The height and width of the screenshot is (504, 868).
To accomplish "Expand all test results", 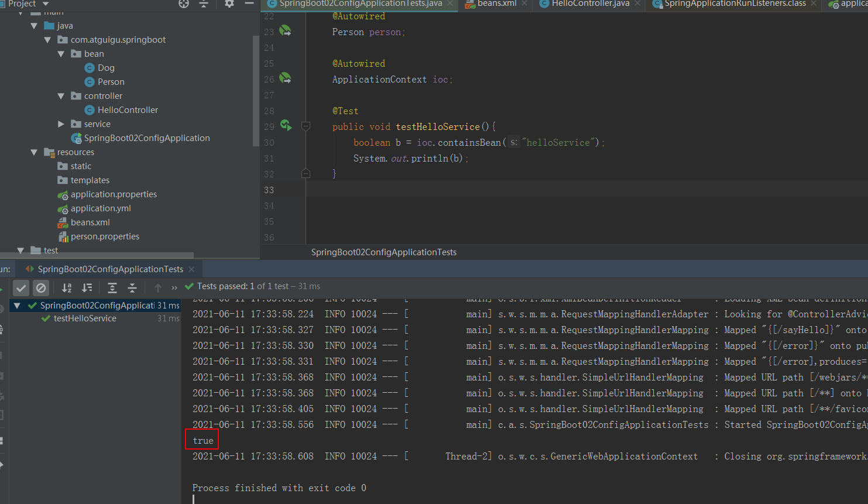I will click(112, 287).
